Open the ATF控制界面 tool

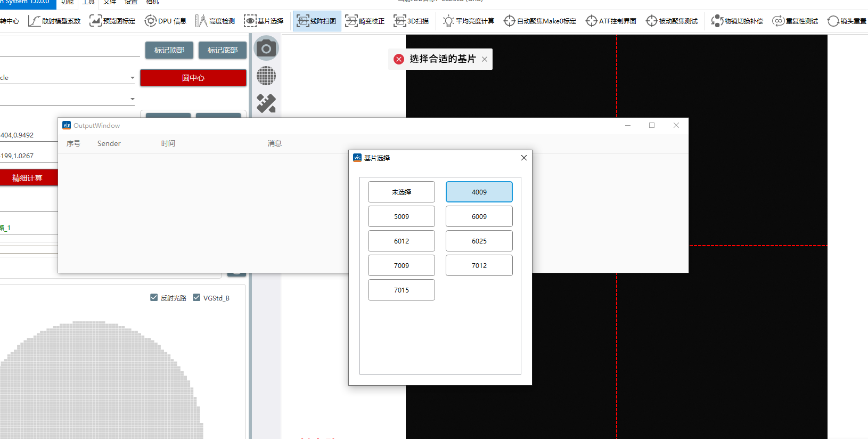pos(611,21)
